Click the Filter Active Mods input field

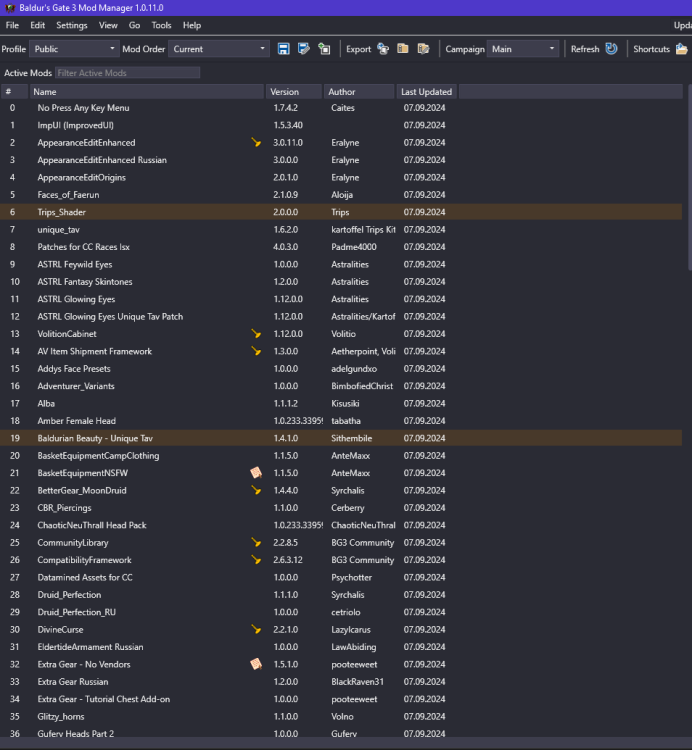127,73
